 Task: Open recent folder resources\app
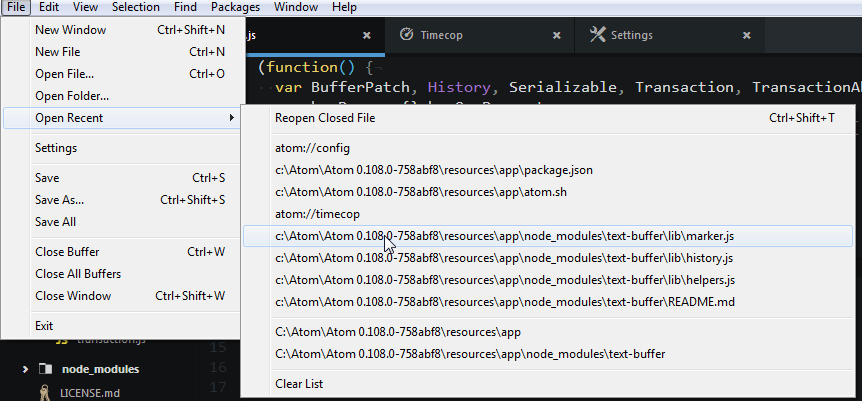click(x=548, y=332)
